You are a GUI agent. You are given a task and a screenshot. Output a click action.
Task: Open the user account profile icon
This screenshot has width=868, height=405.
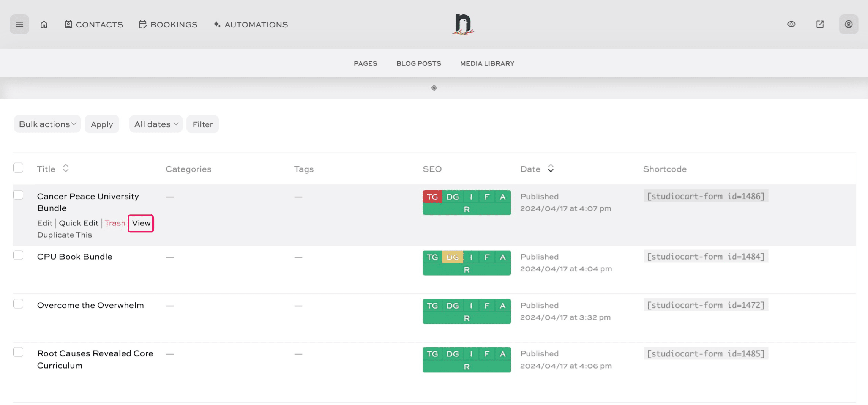(848, 24)
